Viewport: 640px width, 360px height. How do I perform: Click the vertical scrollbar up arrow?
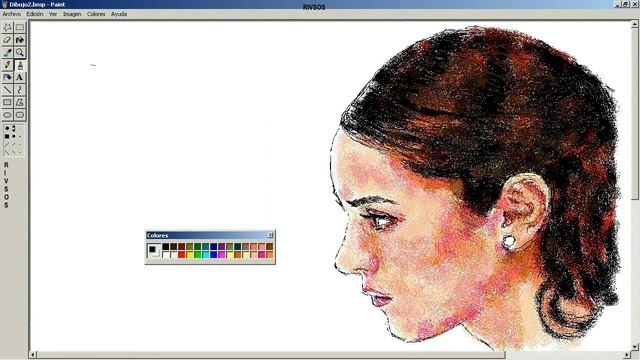pos(635,24)
